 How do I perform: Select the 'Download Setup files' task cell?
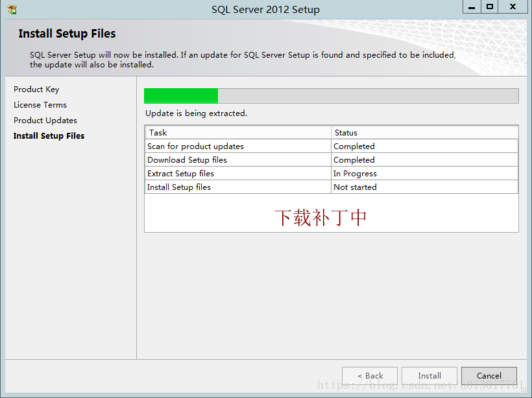point(238,159)
